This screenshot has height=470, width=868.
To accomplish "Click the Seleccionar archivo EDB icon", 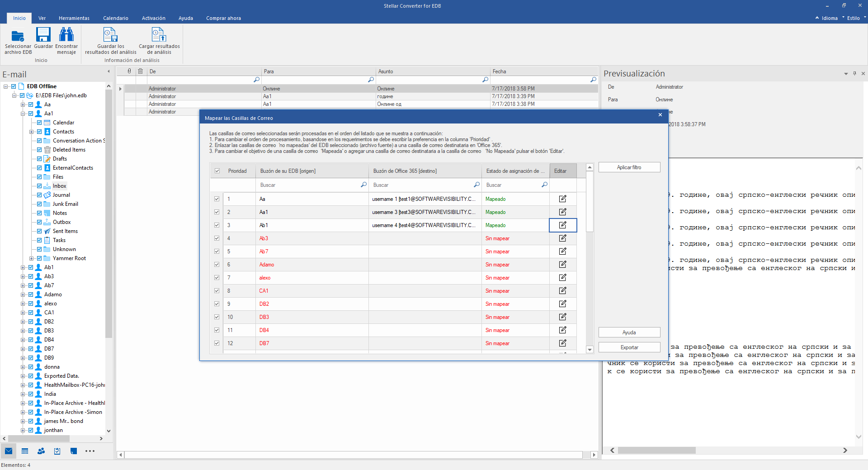I will coord(18,36).
